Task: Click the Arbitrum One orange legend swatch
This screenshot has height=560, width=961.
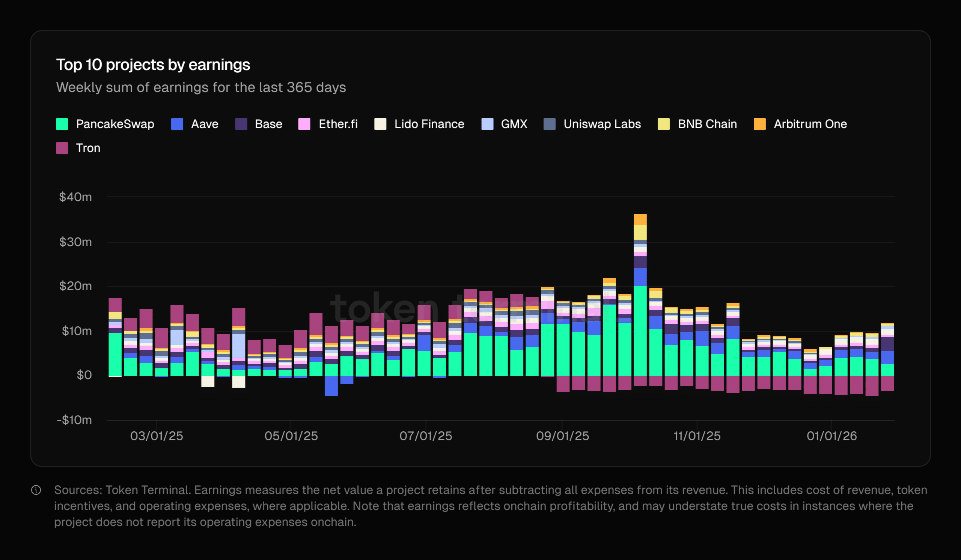Action: pos(760,124)
